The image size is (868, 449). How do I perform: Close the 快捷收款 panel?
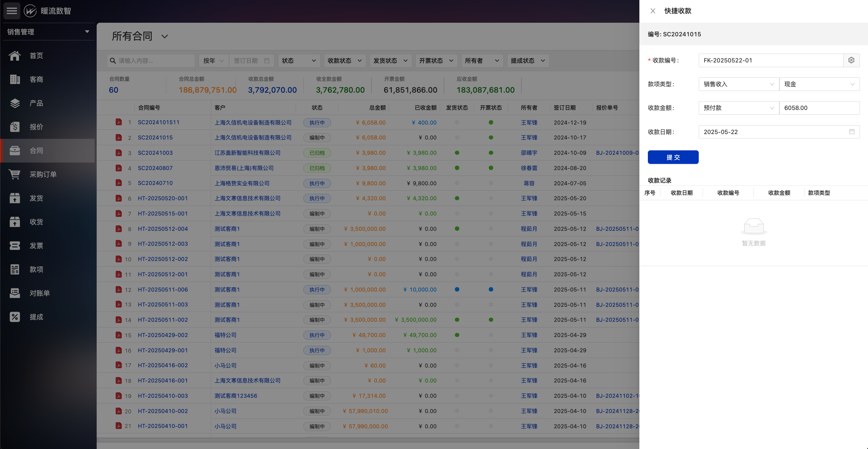coord(653,11)
